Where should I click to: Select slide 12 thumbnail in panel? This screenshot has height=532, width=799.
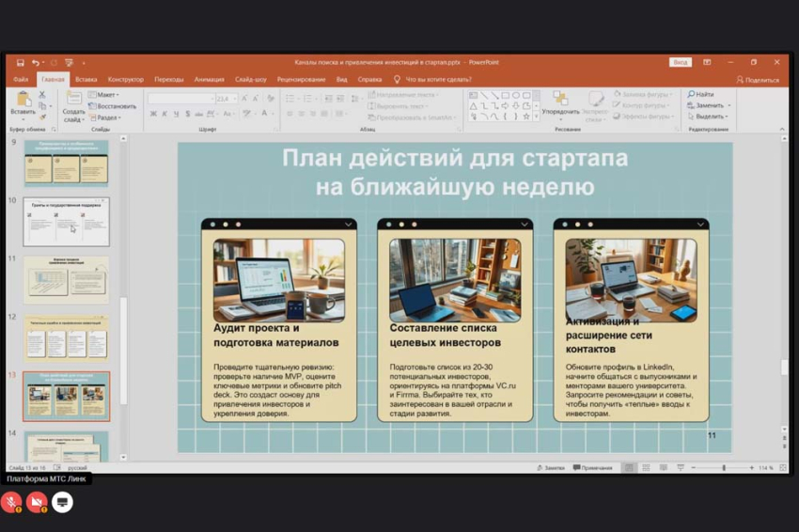(x=66, y=337)
